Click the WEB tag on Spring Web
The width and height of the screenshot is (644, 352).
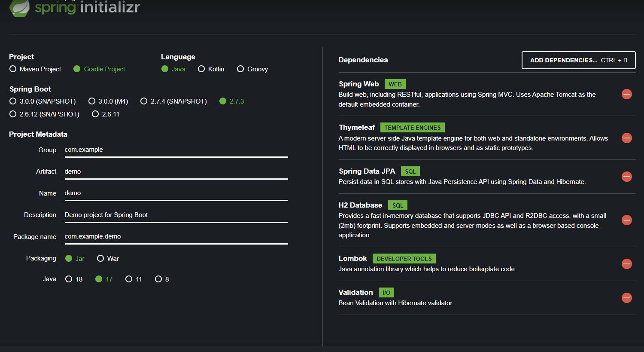pyautogui.click(x=395, y=84)
